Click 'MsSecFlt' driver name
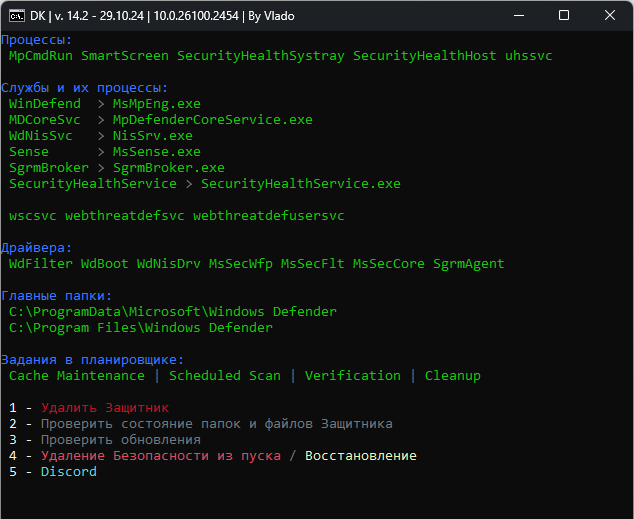Image resolution: width=634 pixels, height=519 pixels. coord(313,264)
